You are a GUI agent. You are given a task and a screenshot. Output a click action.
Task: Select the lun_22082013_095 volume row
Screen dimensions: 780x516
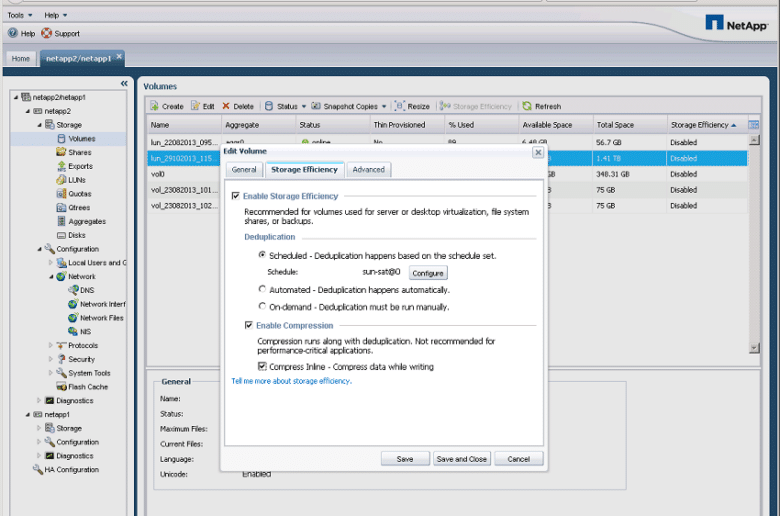[x=447, y=142]
